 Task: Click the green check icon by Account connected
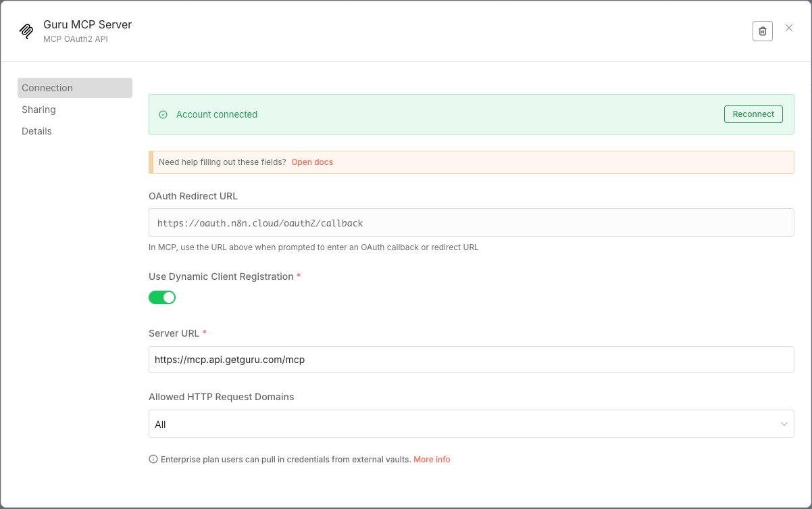tap(163, 115)
